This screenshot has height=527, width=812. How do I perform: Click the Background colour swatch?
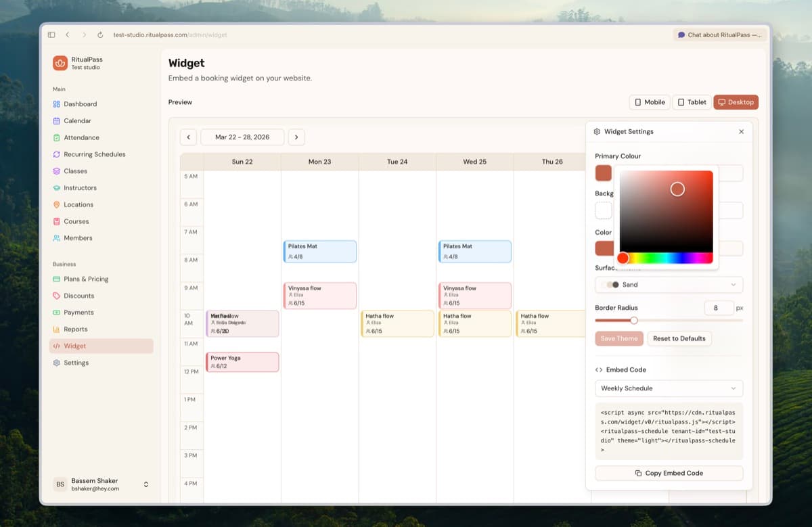pos(604,210)
